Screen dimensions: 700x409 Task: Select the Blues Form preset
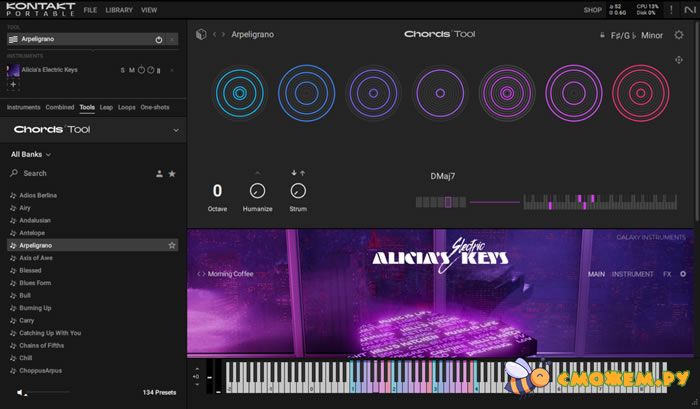[x=34, y=283]
